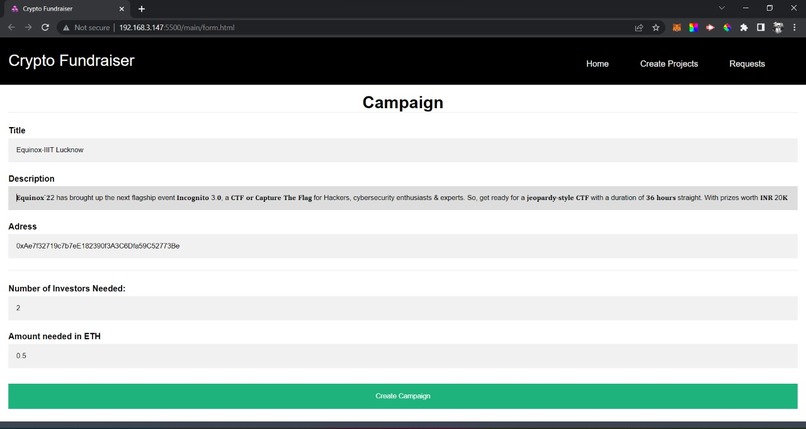Open the MetaMask fox extension
The height and width of the screenshot is (429, 806).
[x=676, y=28]
